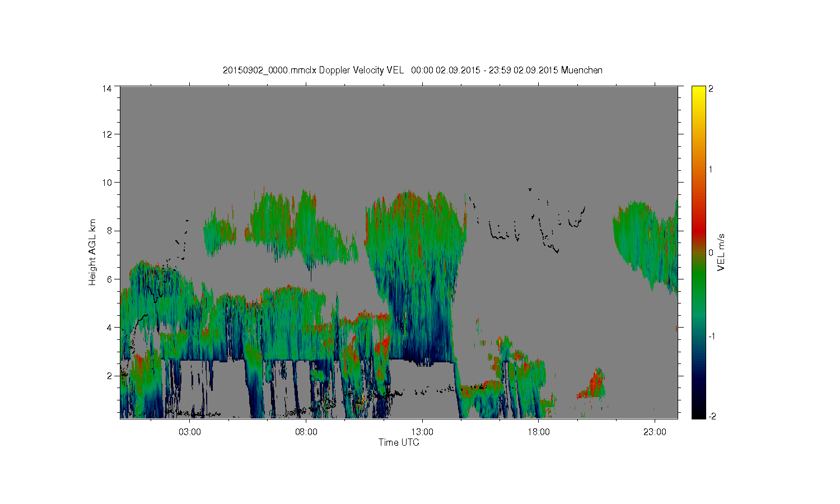The image size is (840, 504).
Task: Click the colorbar tick label 2
Action: (711, 88)
